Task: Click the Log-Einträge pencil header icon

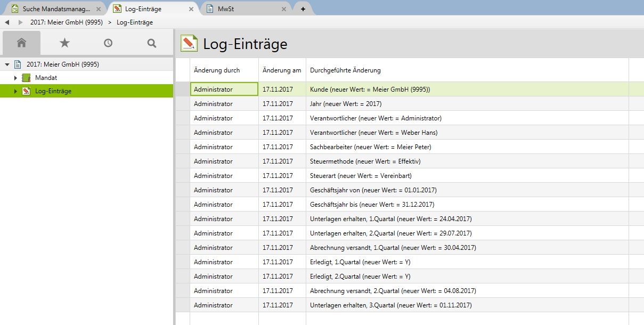Action: click(x=190, y=44)
